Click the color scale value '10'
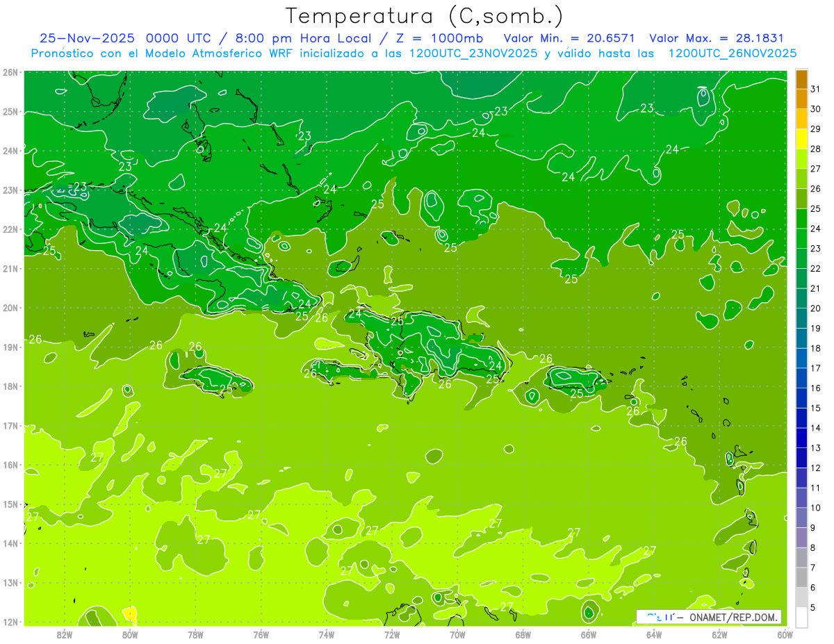Image resolution: width=834 pixels, height=644 pixels. (x=815, y=507)
